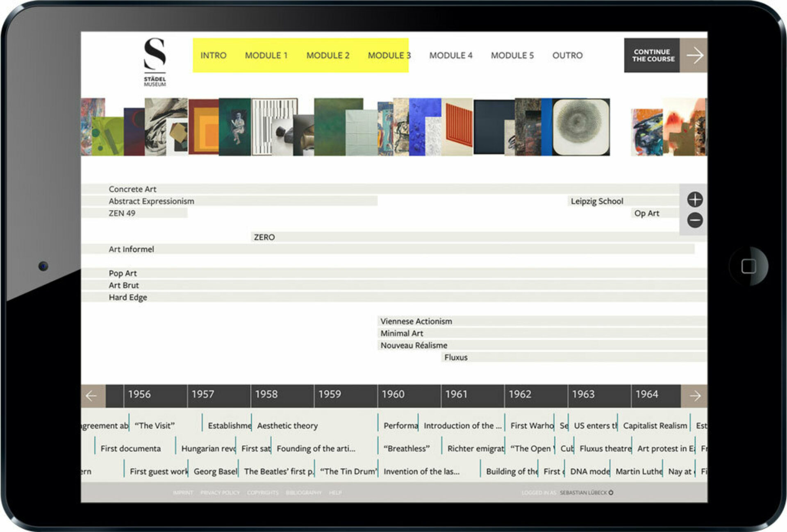Viewport: 787px width, 532px height.
Task: Open MODULE 3 tab
Action: tap(389, 55)
